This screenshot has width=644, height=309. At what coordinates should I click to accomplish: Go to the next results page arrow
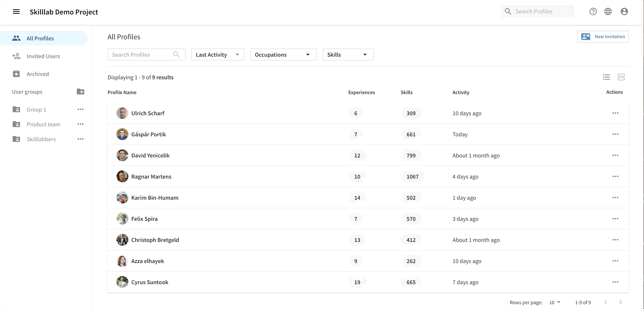(x=621, y=302)
